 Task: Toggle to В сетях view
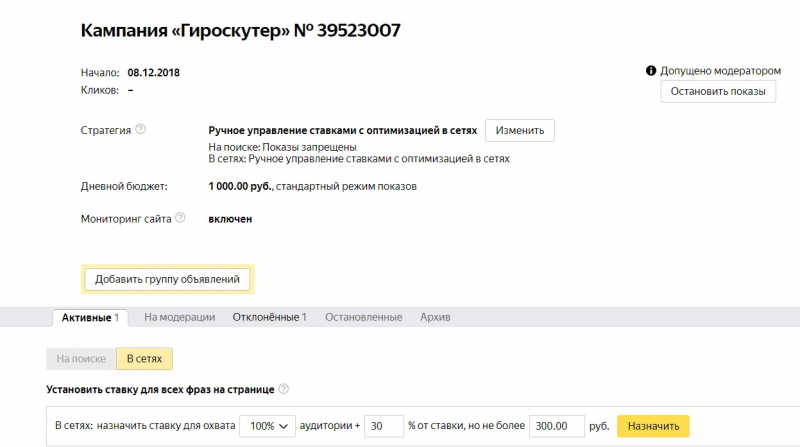click(x=144, y=359)
